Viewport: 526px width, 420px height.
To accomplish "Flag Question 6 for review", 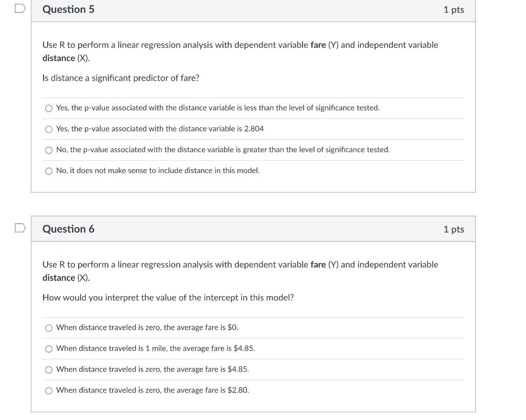I will tap(20, 228).
